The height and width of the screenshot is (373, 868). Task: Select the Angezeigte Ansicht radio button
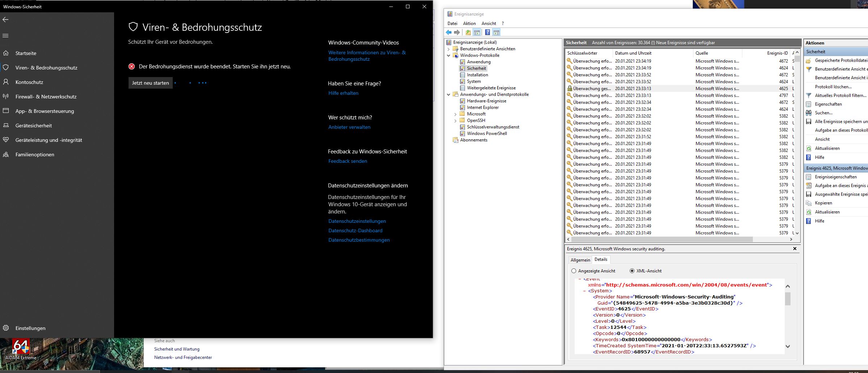tap(574, 271)
